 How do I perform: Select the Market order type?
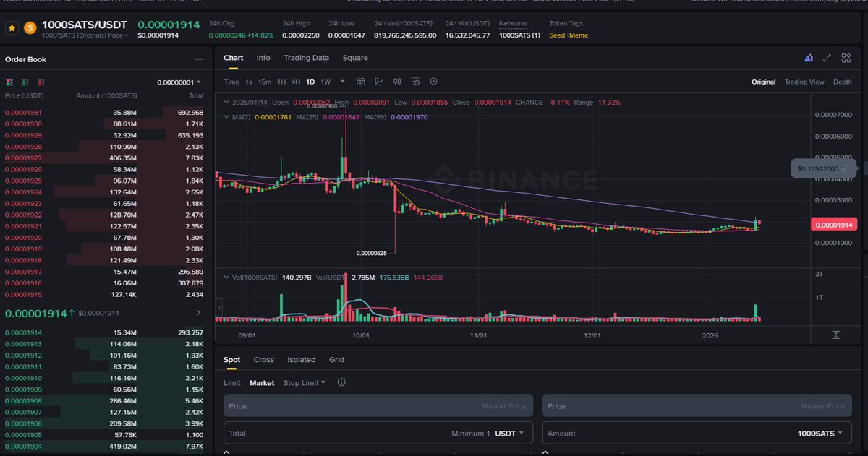(x=262, y=383)
